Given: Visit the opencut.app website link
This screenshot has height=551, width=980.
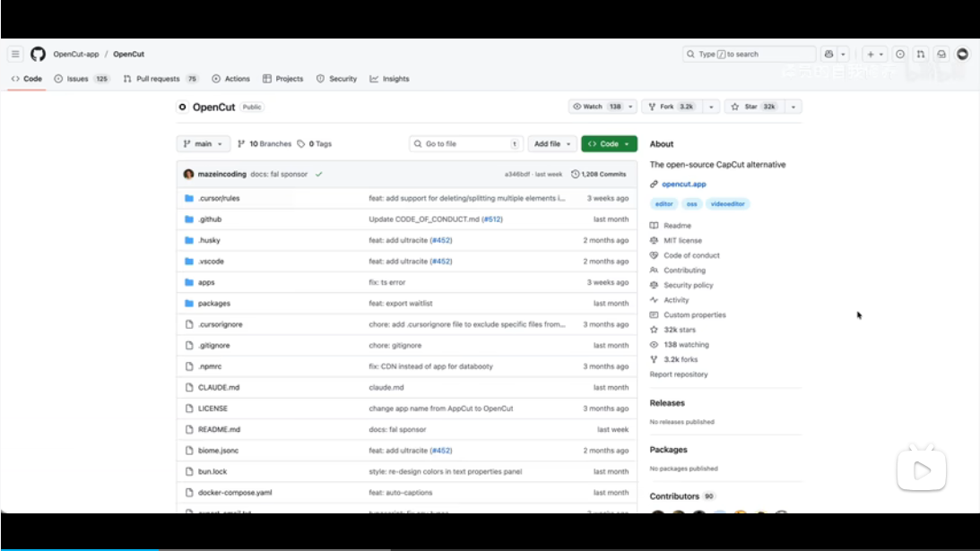Looking at the screenshot, I should [x=684, y=185].
